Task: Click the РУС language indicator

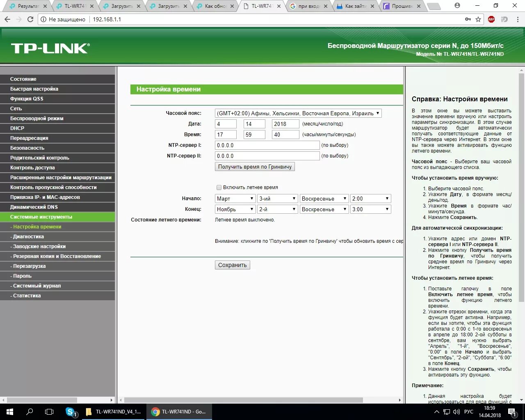Action: (468, 412)
